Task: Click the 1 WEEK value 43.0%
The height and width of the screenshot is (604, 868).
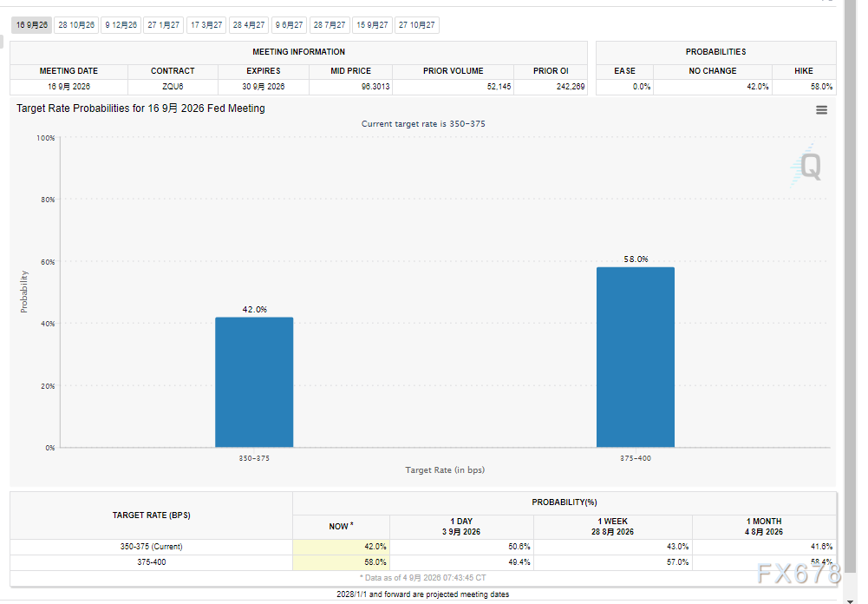Action: pyautogui.click(x=677, y=547)
